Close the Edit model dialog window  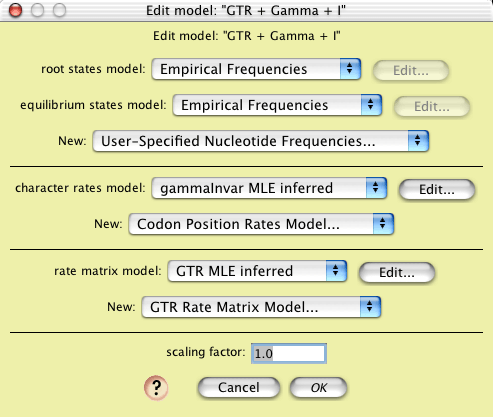point(15,10)
